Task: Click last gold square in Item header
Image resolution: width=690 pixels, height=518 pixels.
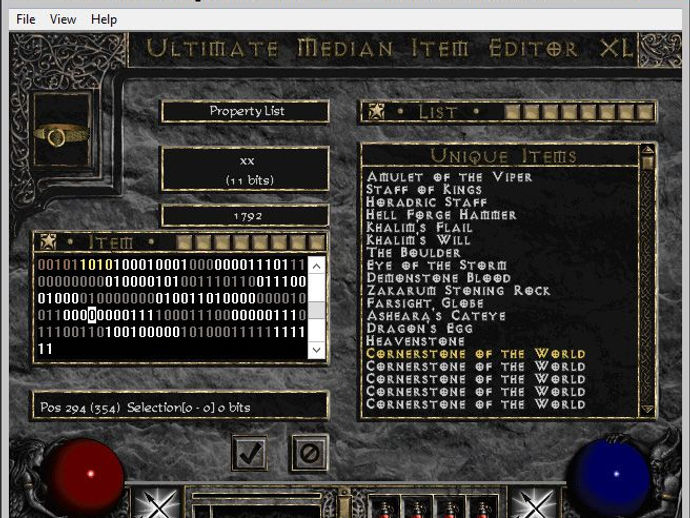Action: click(x=316, y=242)
